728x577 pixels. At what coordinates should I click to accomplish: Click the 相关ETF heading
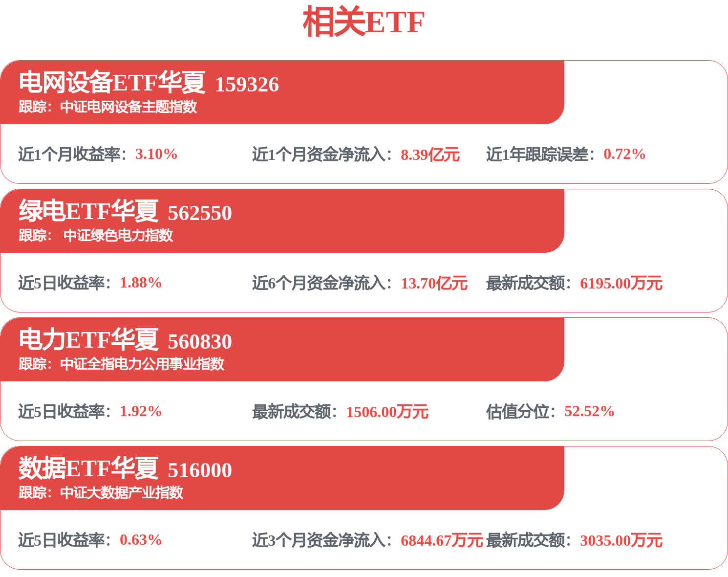364,22
